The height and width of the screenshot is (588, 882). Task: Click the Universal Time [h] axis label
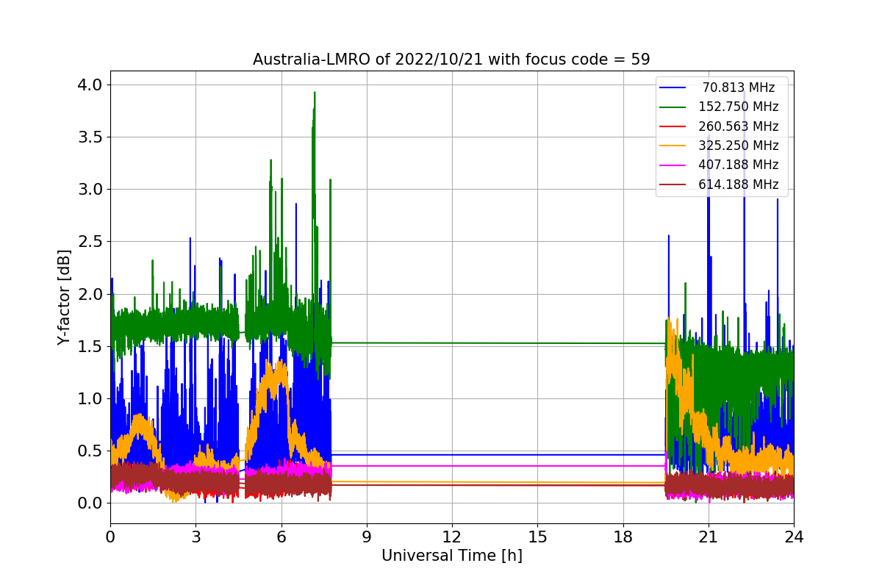click(451, 556)
